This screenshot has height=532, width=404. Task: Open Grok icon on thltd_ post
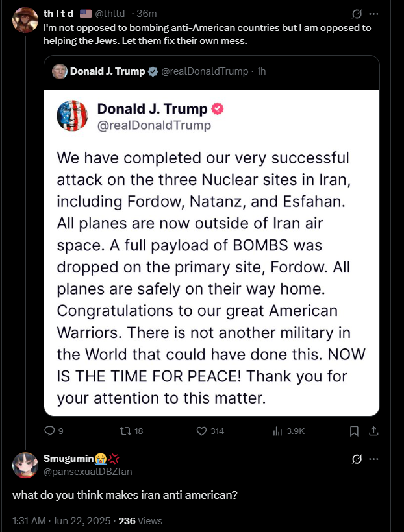coord(356,14)
